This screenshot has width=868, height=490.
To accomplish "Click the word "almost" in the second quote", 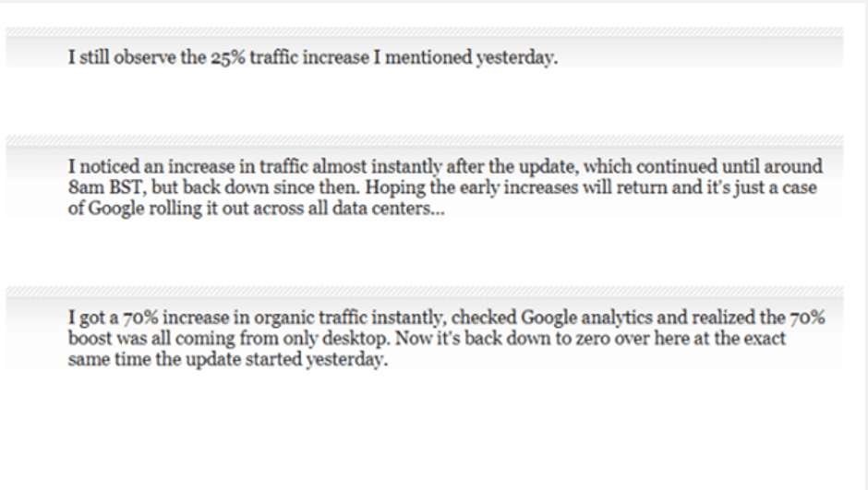I will point(339,166).
